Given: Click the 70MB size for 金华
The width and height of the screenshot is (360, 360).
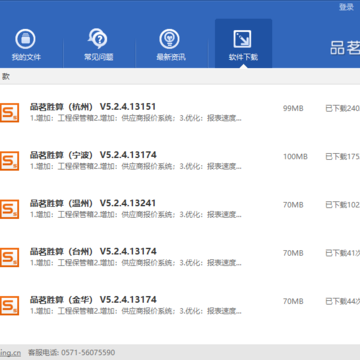Looking at the screenshot, I should [x=293, y=302].
